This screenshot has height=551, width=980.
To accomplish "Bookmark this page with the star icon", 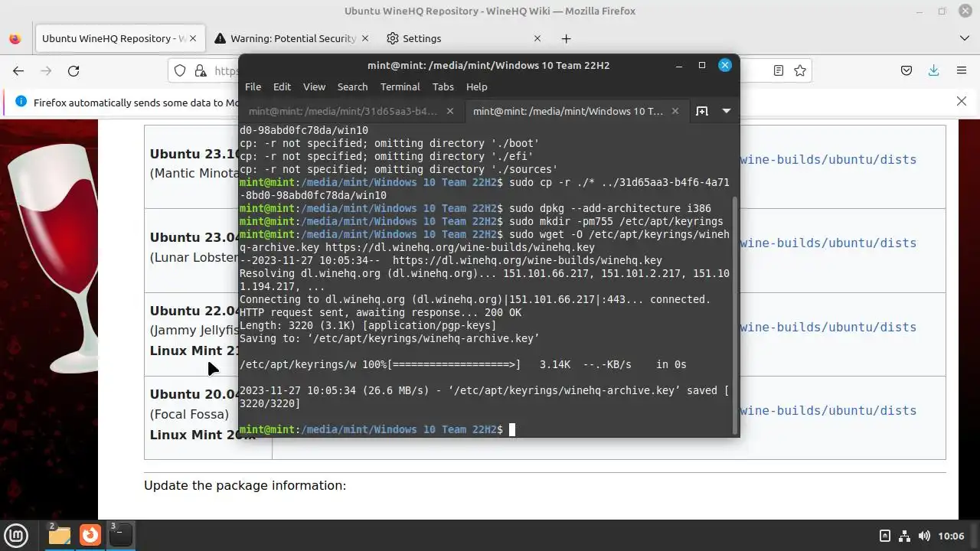I will [800, 70].
